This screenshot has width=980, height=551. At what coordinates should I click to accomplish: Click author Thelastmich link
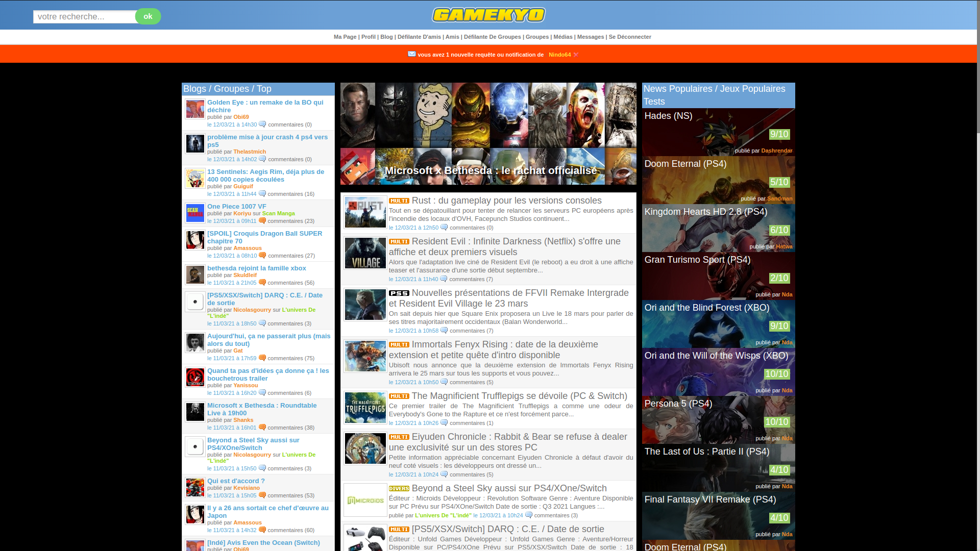[250, 152]
